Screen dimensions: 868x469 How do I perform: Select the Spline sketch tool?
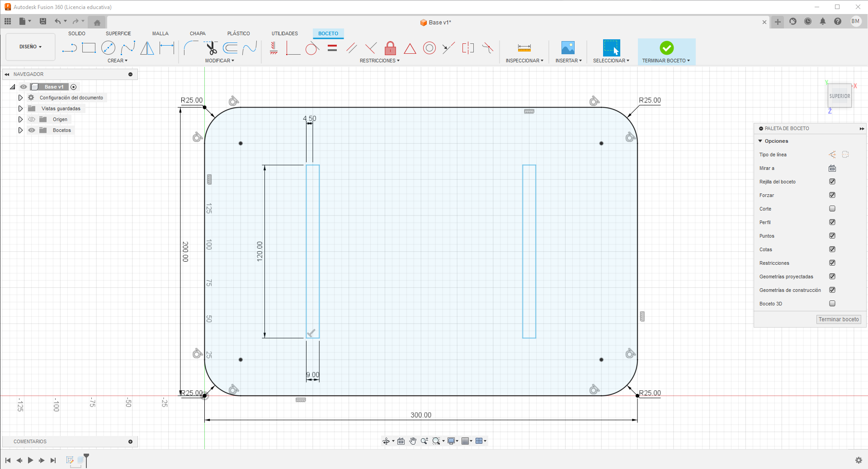click(128, 48)
